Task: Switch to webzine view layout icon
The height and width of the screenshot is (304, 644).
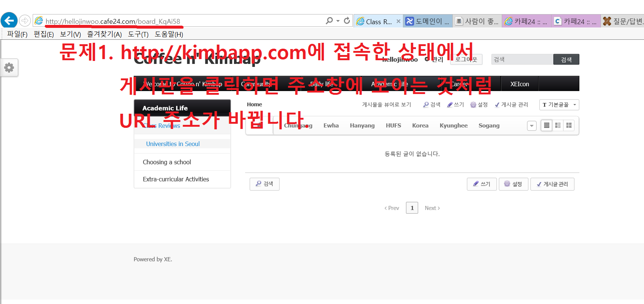Action: point(557,126)
